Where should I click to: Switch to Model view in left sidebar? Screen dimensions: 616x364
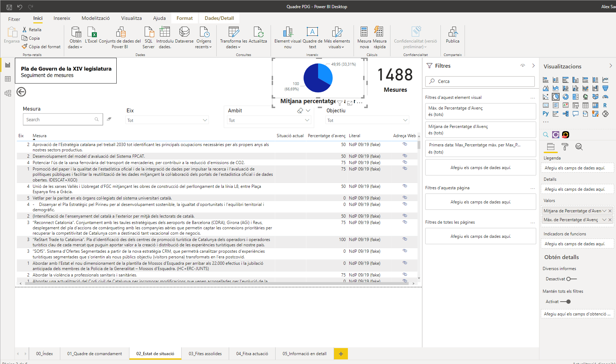(x=8, y=93)
